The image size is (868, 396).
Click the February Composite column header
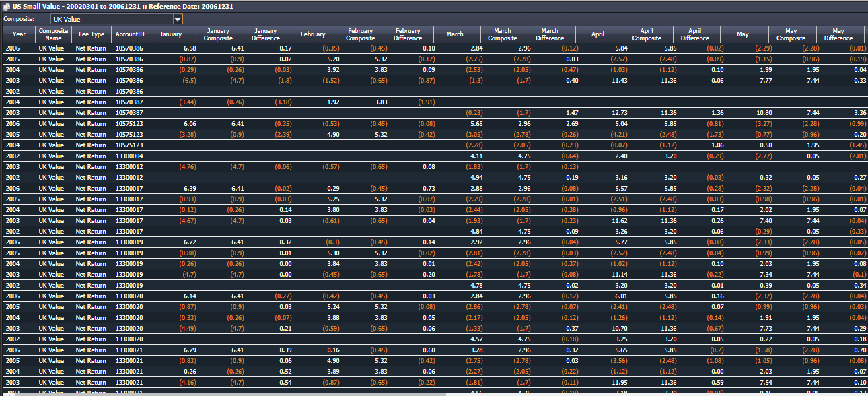(362, 34)
